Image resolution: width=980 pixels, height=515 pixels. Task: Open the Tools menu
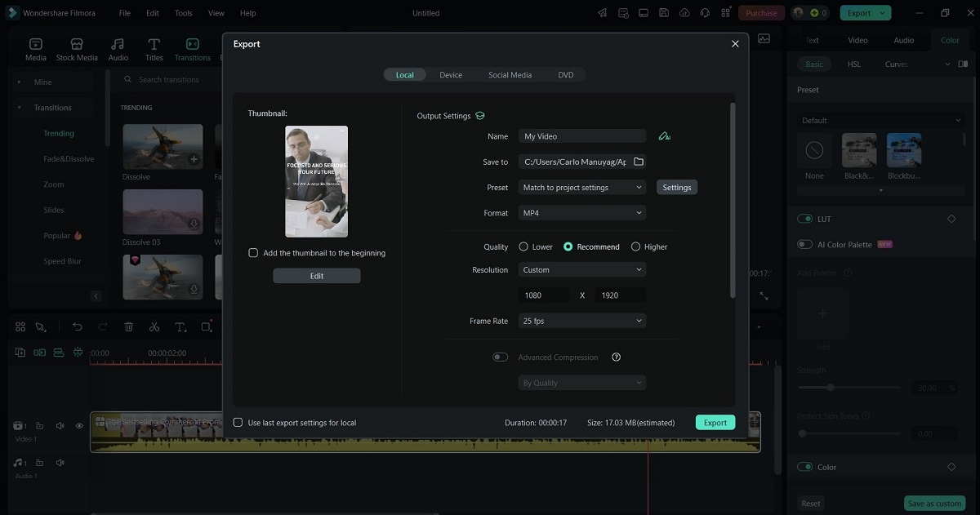coord(184,13)
